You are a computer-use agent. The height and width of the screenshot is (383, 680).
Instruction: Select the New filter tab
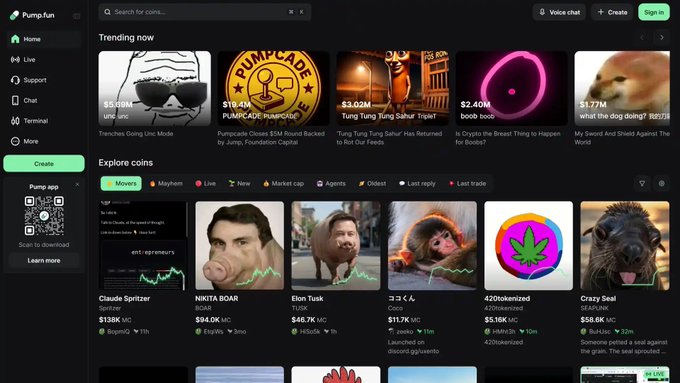click(x=239, y=183)
